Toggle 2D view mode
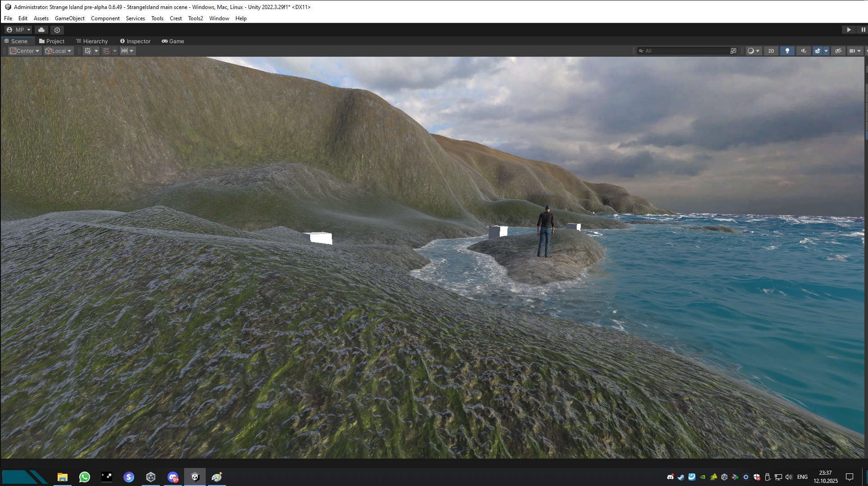The image size is (868, 486). coord(771,51)
